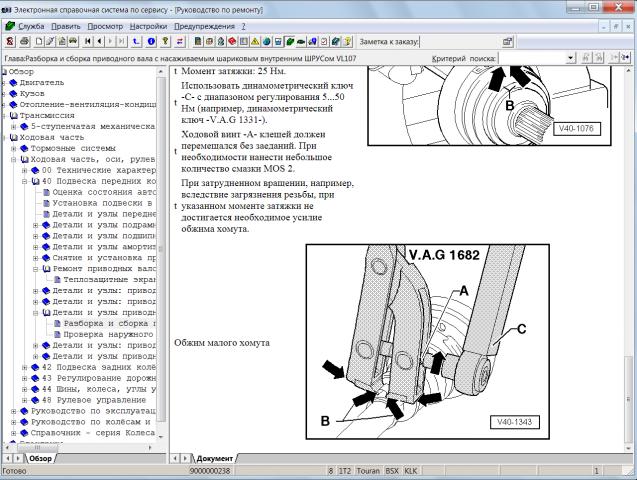Click 'Обжим малого хомута' caption text
This screenshot has height=480, width=637.
(x=222, y=342)
